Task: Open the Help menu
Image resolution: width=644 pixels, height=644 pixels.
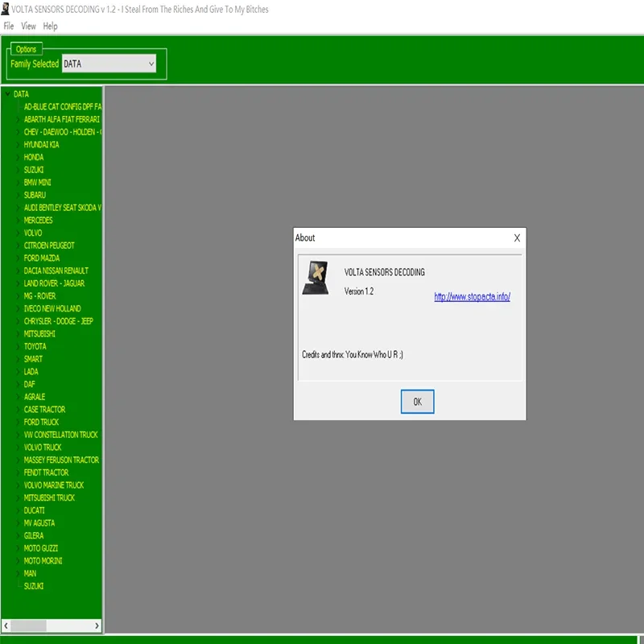Action: pos(50,27)
